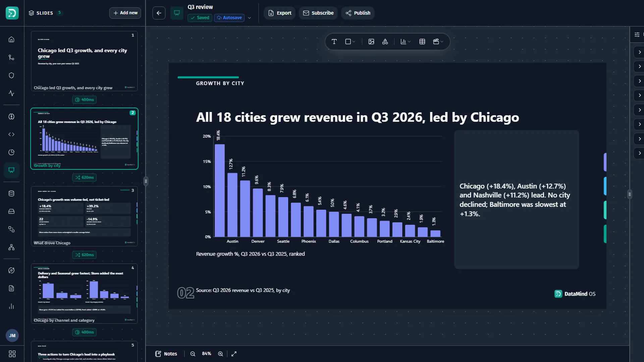The image size is (644, 362).
Task: Click the 620ms transition badge after slide 2
Action: 84,177
